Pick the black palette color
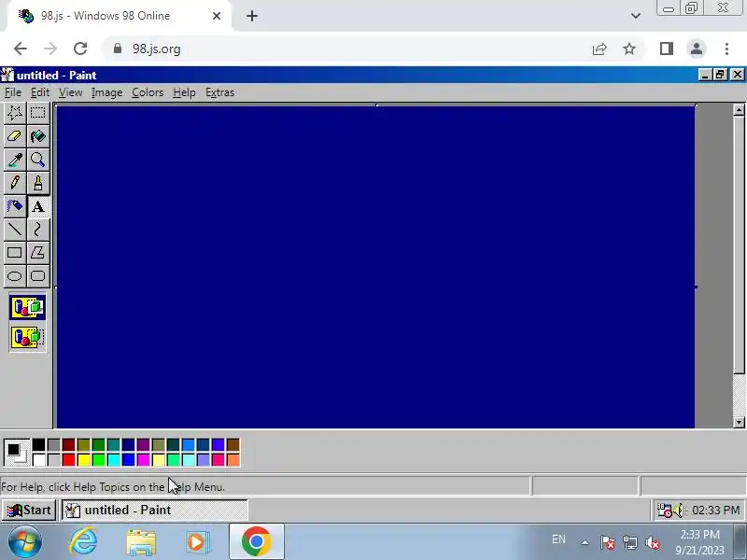The height and width of the screenshot is (560, 747). point(38,445)
